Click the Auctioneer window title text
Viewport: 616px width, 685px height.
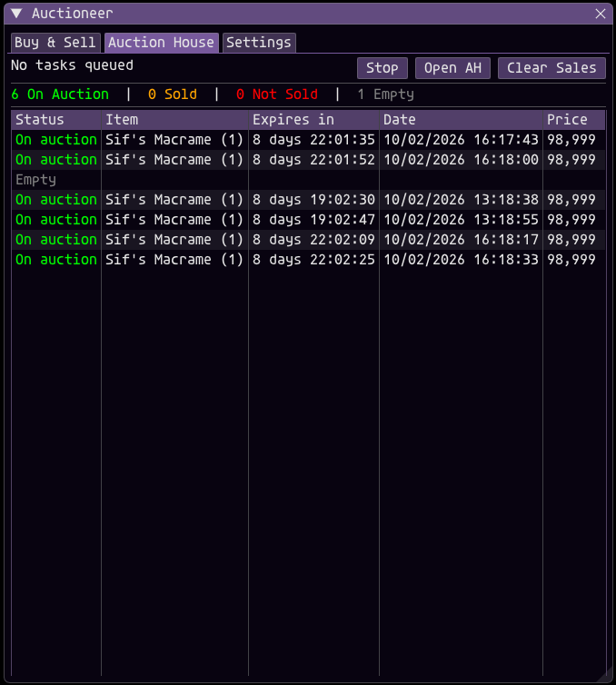coord(72,14)
